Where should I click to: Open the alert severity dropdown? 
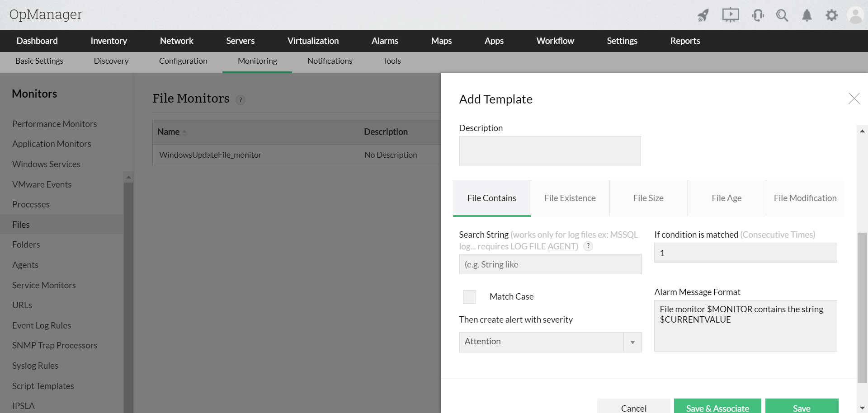[550, 342]
